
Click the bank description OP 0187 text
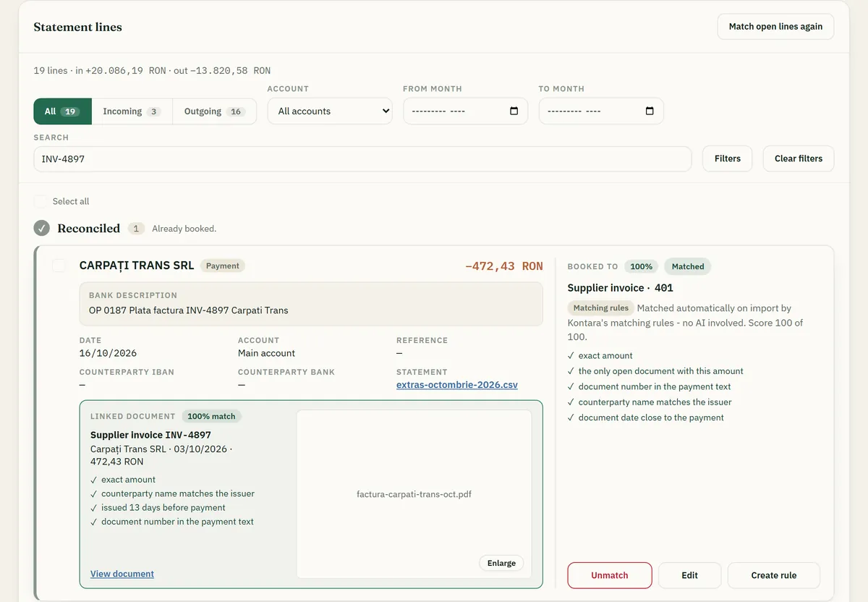coord(188,310)
